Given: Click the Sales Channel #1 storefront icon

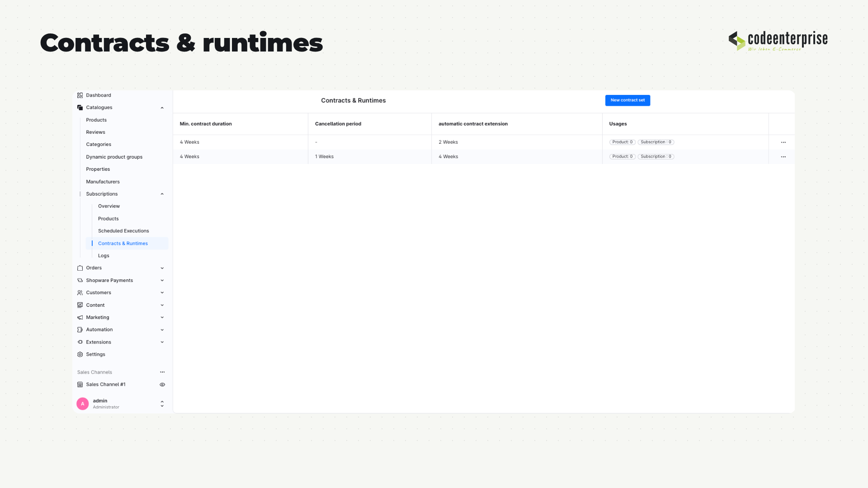Looking at the screenshot, I should click(x=80, y=385).
